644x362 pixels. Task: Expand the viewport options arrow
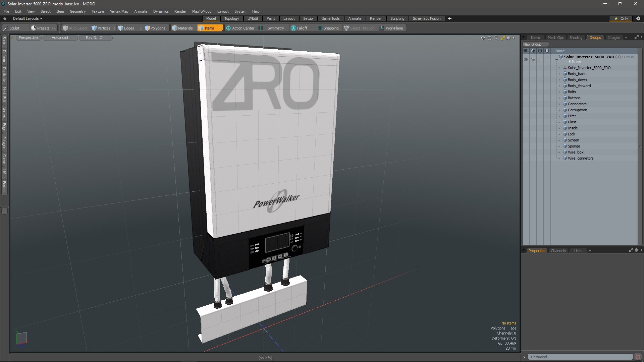click(514, 38)
